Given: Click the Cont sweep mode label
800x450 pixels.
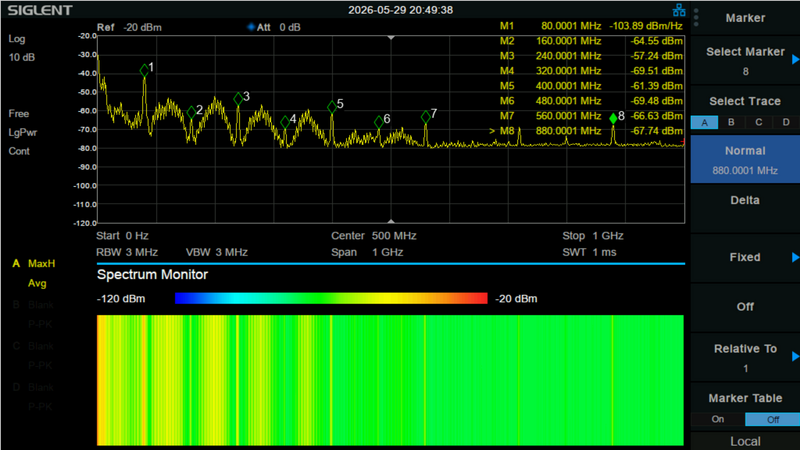Looking at the screenshot, I should tap(19, 151).
